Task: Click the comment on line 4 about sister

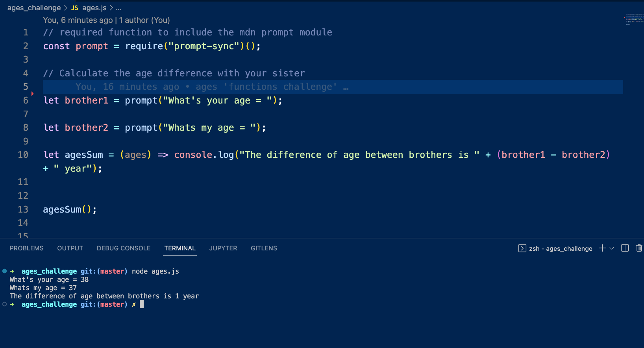Action: coord(174,73)
